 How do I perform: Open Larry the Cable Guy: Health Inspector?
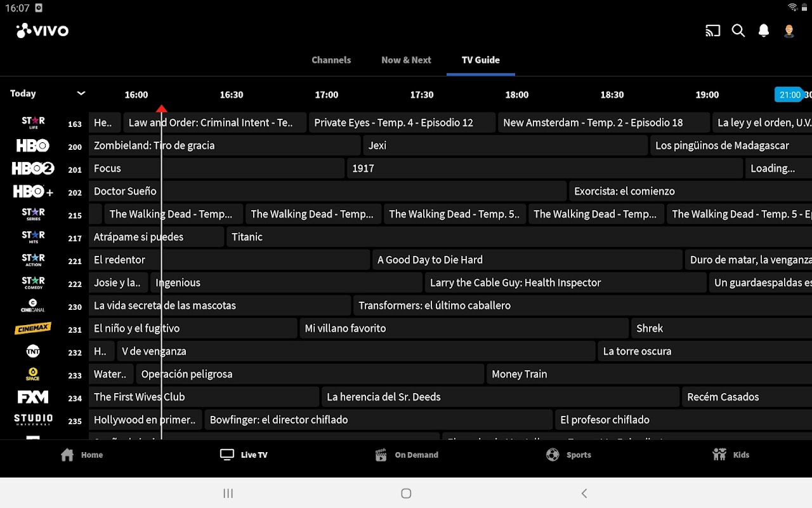(x=565, y=283)
